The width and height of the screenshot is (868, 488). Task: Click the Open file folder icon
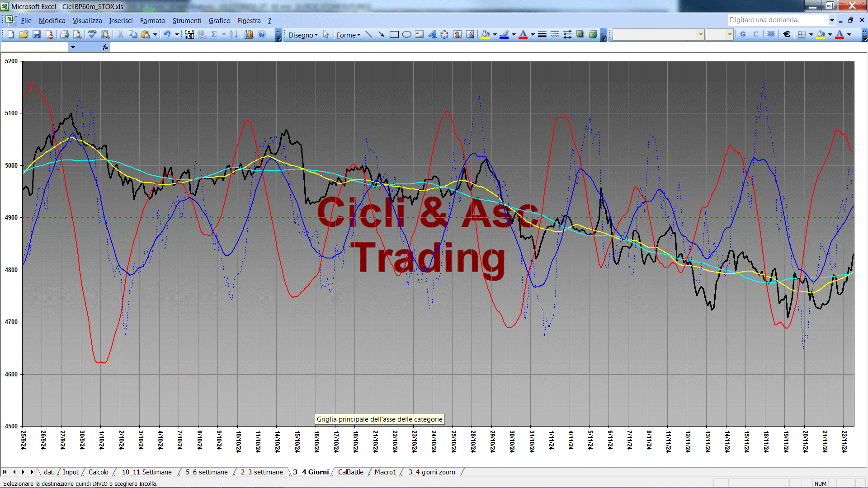point(24,34)
